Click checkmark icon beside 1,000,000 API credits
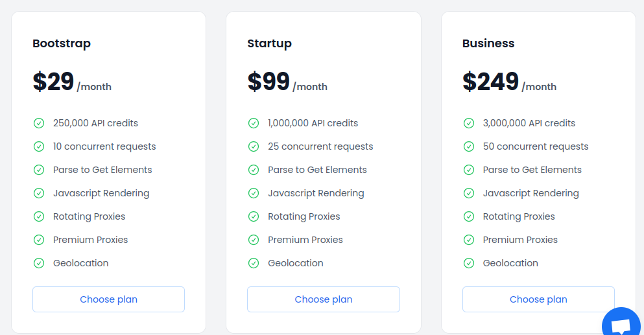The height and width of the screenshot is (335, 644). pos(254,123)
